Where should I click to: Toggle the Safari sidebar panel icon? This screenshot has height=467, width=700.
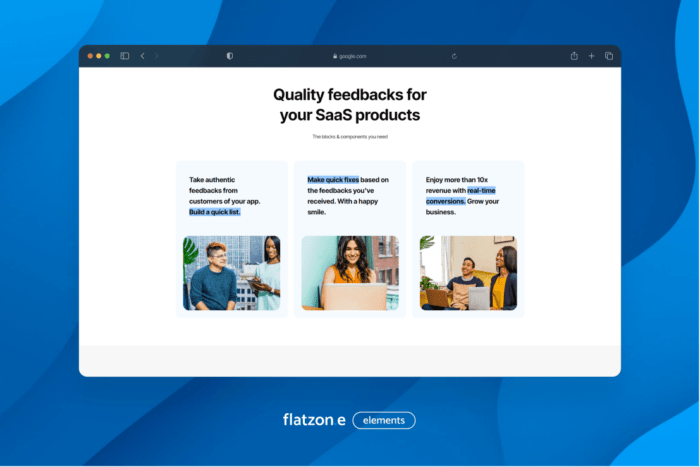coord(125,56)
